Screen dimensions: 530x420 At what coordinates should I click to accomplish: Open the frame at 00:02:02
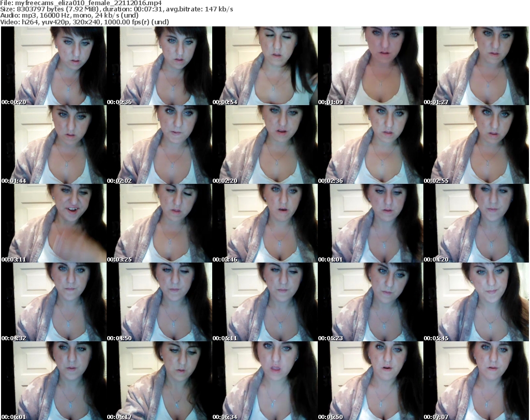tap(159, 144)
